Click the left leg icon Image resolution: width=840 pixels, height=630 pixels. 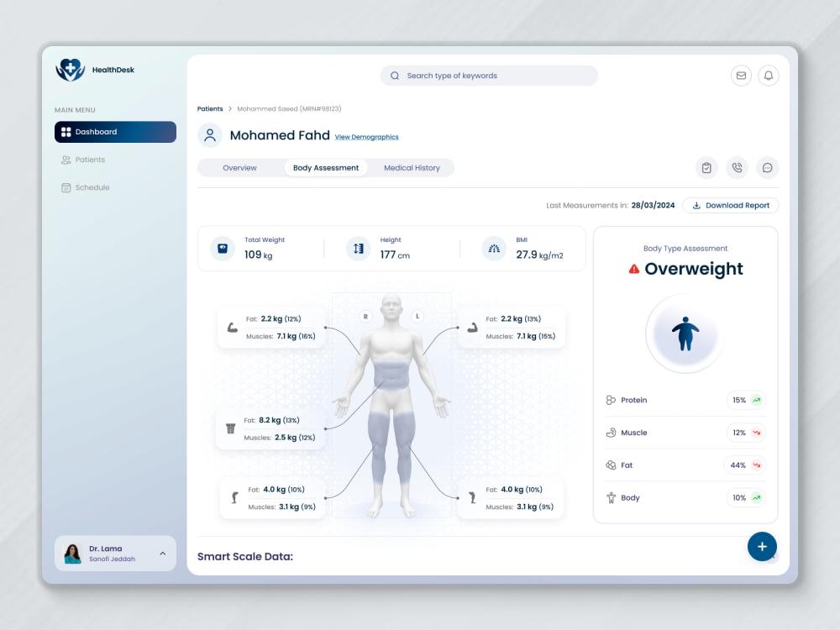[x=472, y=497]
